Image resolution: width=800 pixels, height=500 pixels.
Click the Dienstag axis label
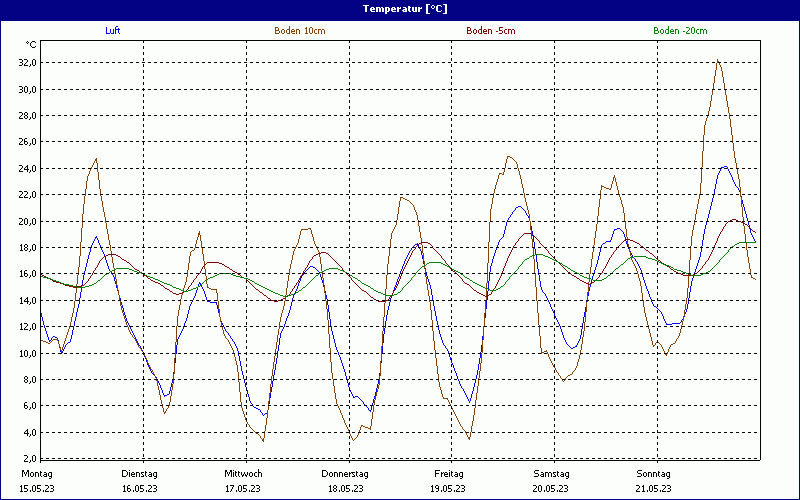139,473
